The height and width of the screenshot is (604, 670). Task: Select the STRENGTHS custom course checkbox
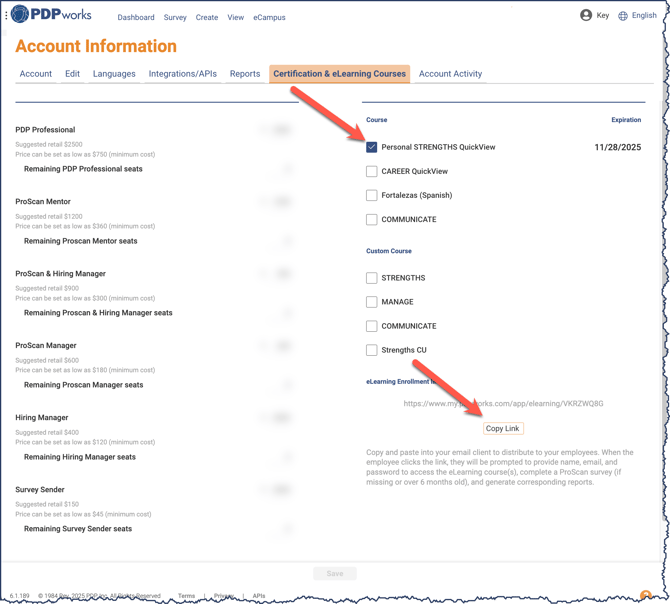(x=371, y=278)
